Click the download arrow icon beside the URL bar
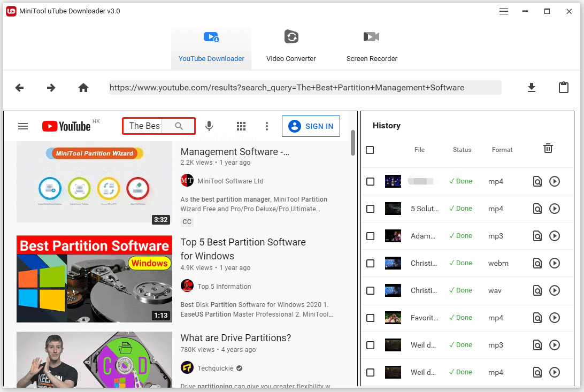This screenshot has height=392, width=584. 532,88
